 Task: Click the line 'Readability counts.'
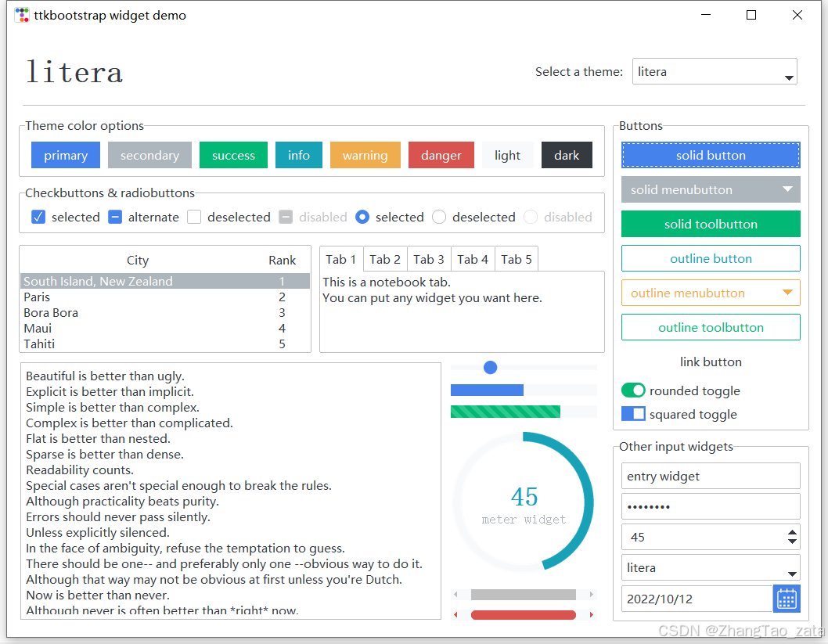[80, 470]
